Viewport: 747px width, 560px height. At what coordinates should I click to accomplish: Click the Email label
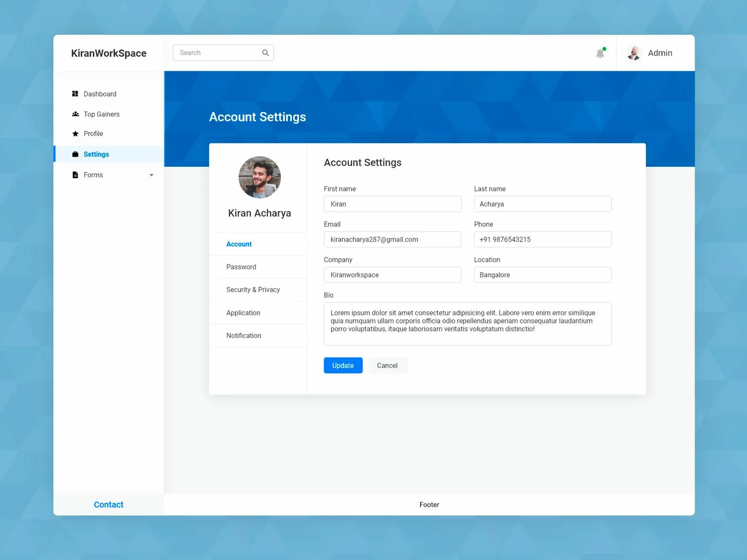tap(332, 224)
